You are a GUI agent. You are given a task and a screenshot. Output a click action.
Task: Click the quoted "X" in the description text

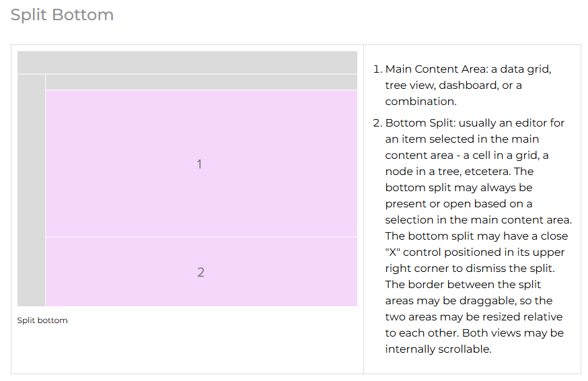393,252
